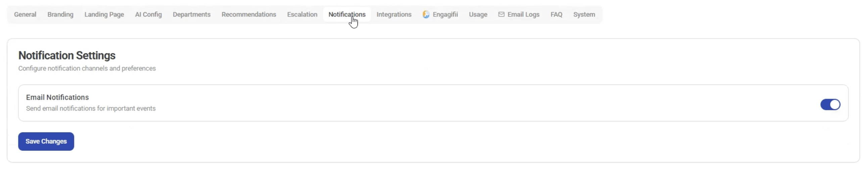This screenshot has height=173, width=868.
Task: View the Recommendations tab
Action: coord(249,14)
